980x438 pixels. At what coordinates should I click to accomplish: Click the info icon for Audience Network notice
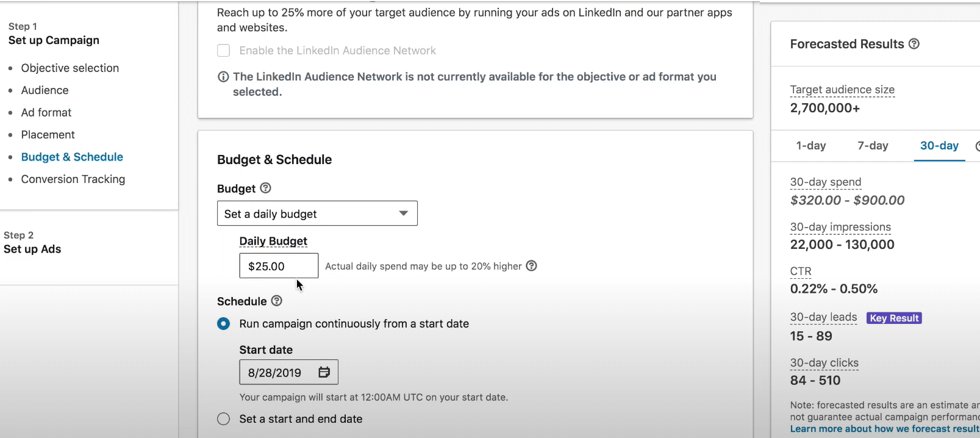[x=223, y=77]
